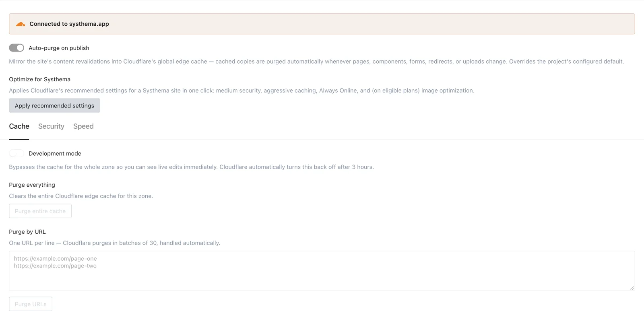Click the 'Development mode' label
644x311 pixels.
[55, 153]
